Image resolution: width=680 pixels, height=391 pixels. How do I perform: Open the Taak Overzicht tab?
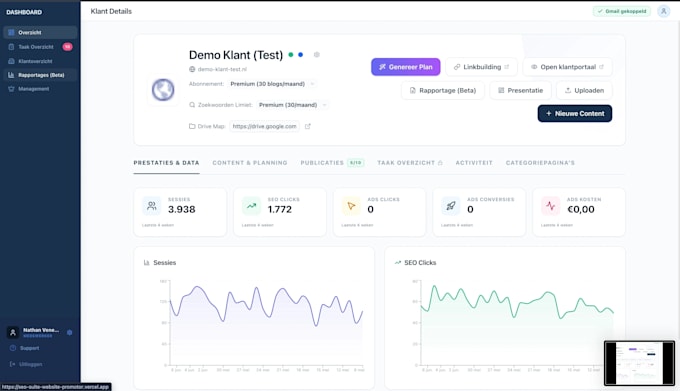[410, 163]
